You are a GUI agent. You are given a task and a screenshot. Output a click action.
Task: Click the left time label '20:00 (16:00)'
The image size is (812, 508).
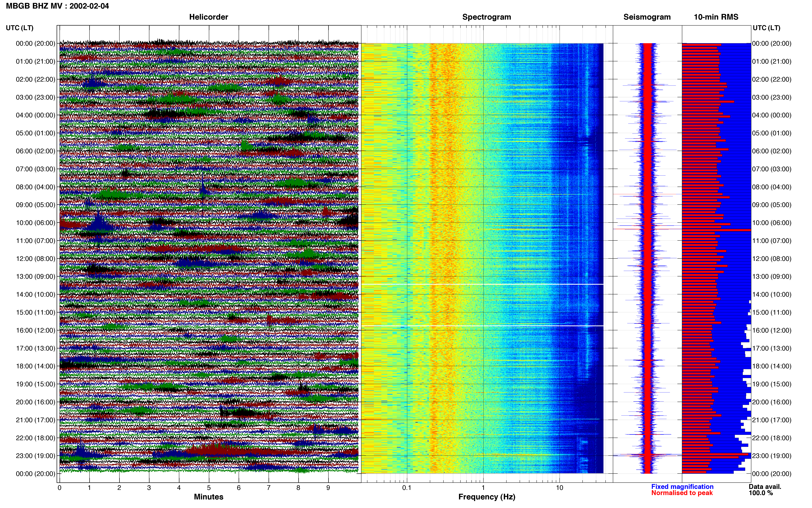pos(36,402)
